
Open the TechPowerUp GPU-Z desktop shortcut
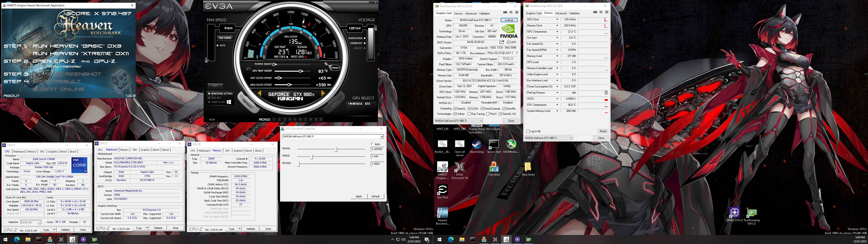coord(752,216)
